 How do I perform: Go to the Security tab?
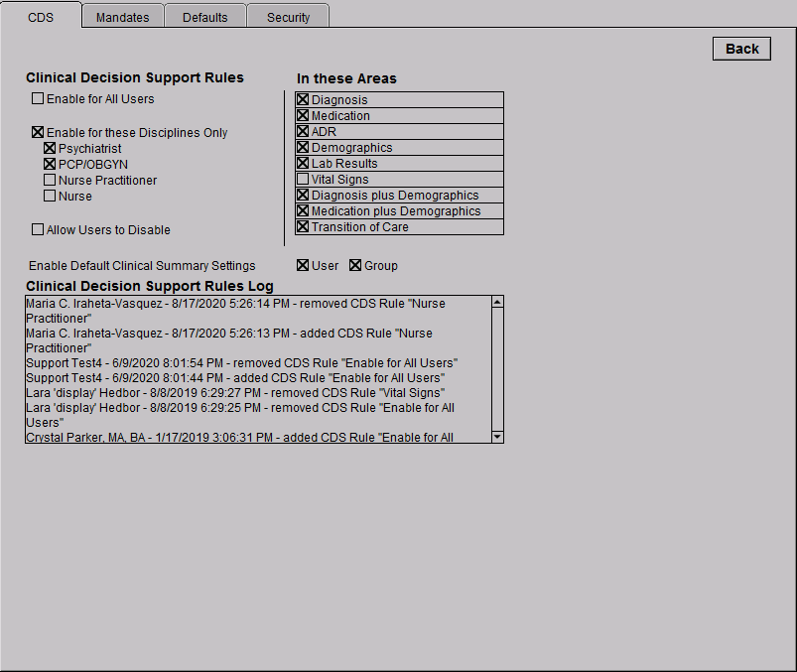tap(288, 17)
